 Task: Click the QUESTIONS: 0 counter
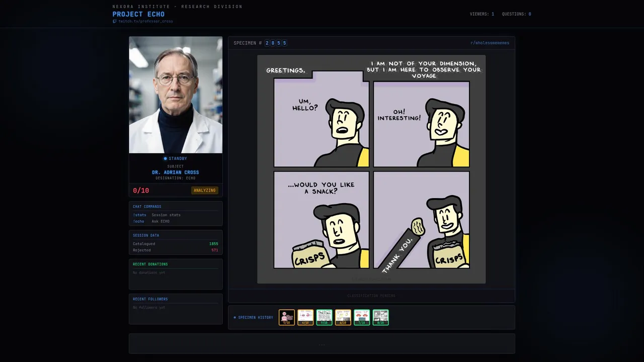coord(516,14)
